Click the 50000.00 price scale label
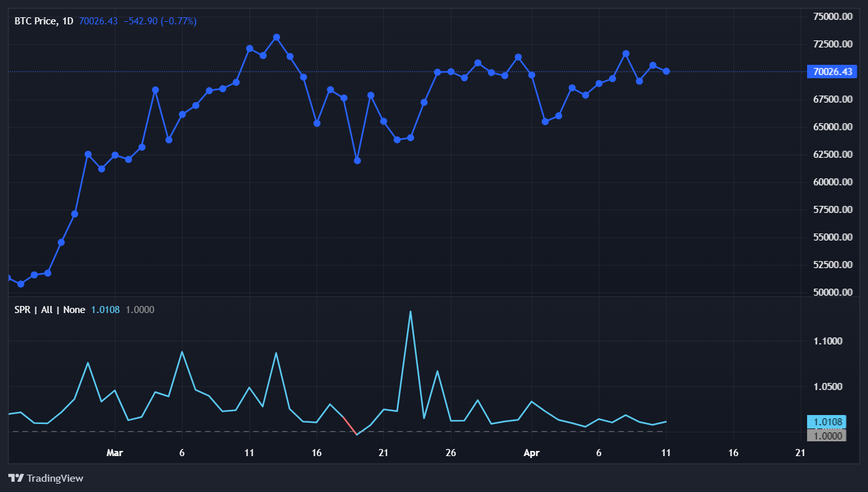Viewport: 868px width, 492px height. coord(833,293)
